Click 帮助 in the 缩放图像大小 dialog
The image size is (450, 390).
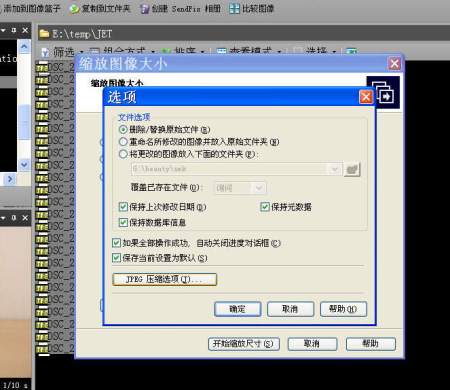coord(371,344)
